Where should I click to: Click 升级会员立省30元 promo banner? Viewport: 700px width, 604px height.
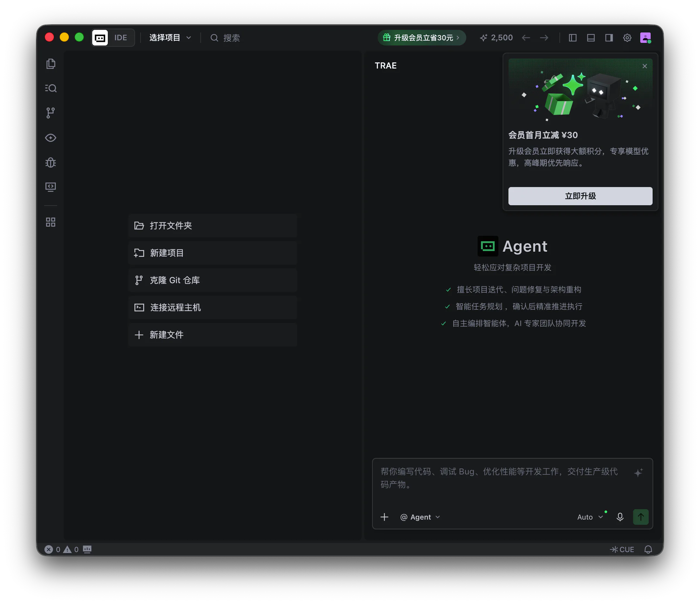pos(422,37)
